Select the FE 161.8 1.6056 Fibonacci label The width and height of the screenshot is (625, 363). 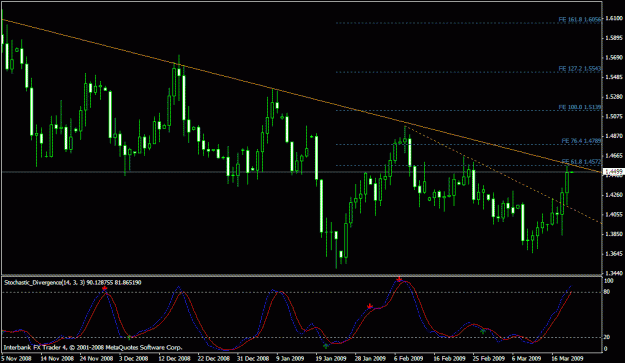point(580,19)
